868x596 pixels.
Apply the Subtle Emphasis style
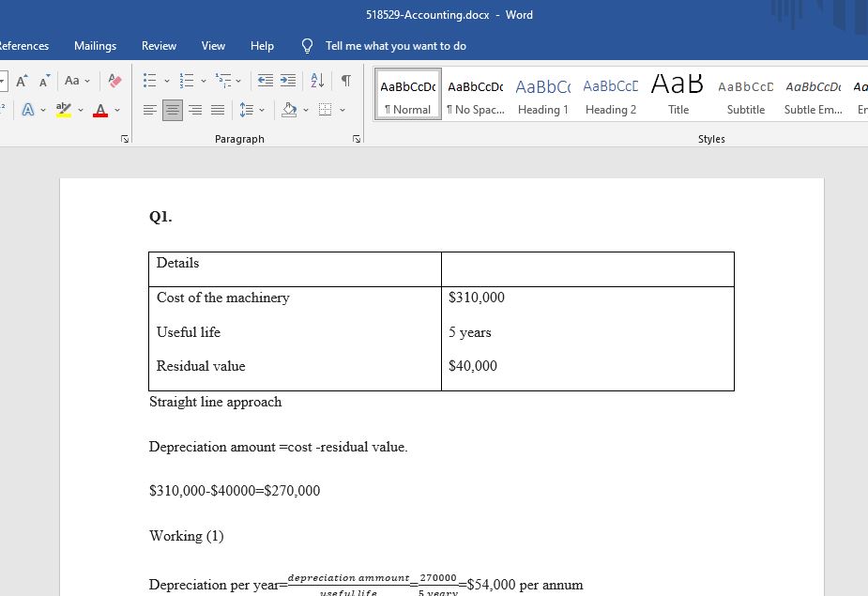pyautogui.click(x=814, y=94)
